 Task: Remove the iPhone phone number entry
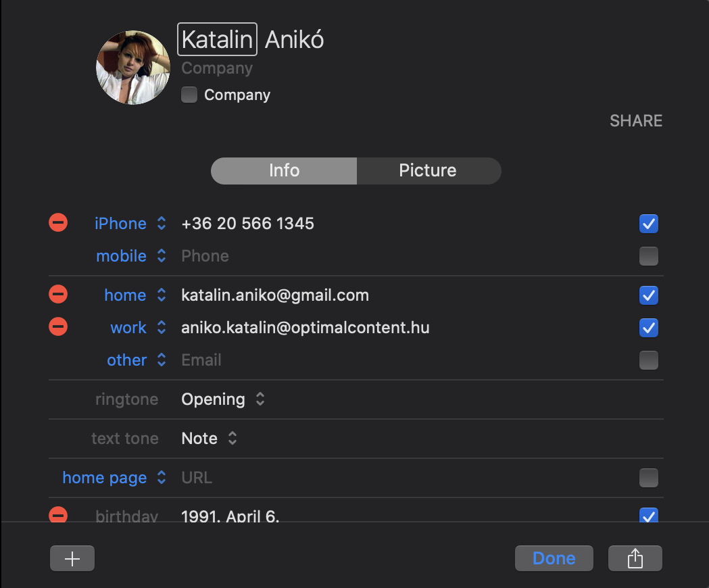[x=58, y=222]
